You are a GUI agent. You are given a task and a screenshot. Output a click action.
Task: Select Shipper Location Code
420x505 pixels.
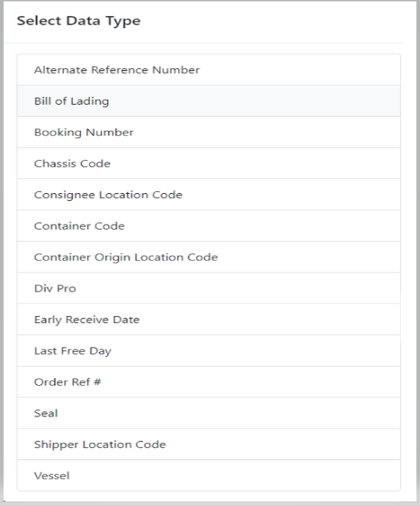click(208, 445)
